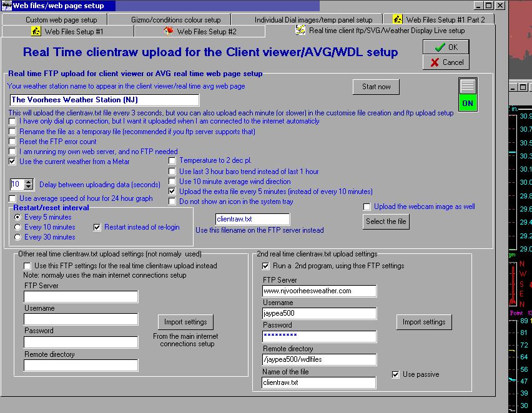This screenshot has width=532, height=413.
Task: Click Import settings in the 2nd upload settings group
Action: tap(424, 322)
